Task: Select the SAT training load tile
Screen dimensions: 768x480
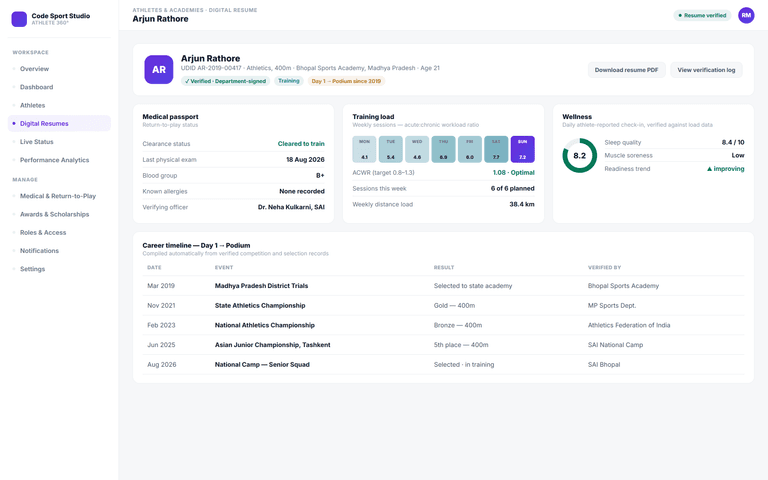Action: click(x=496, y=149)
